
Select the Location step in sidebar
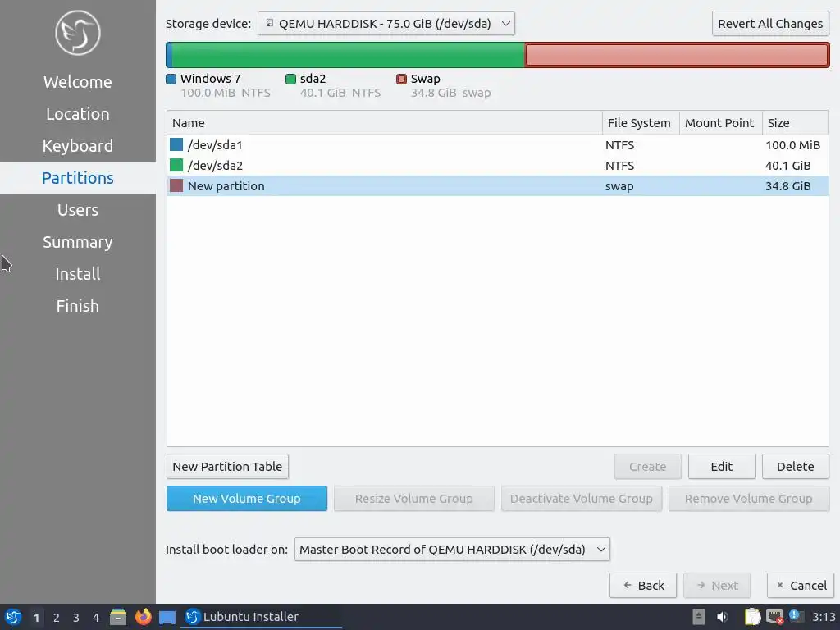78,114
